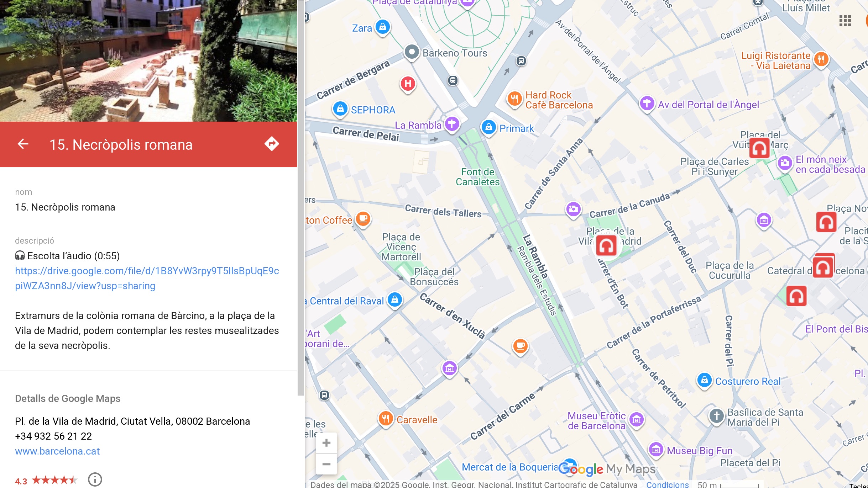Image resolution: width=868 pixels, height=488 pixels.
Task: Click the zoom out minus button
Action: [x=326, y=464]
